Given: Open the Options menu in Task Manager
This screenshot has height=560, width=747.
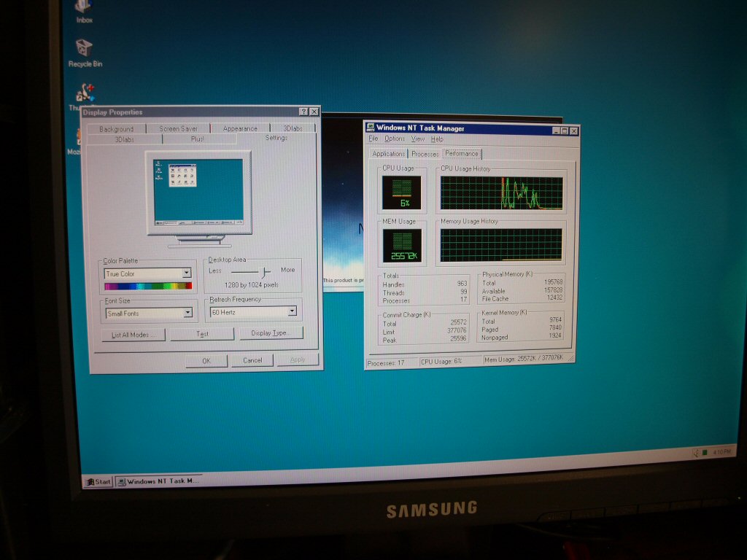Looking at the screenshot, I should coord(395,139).
